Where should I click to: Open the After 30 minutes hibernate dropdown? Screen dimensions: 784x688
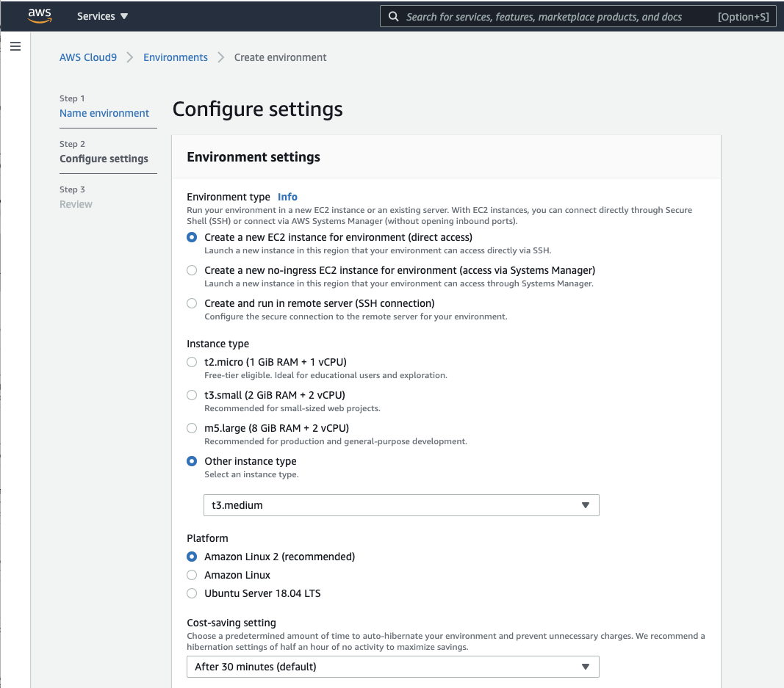click(393, 667)
